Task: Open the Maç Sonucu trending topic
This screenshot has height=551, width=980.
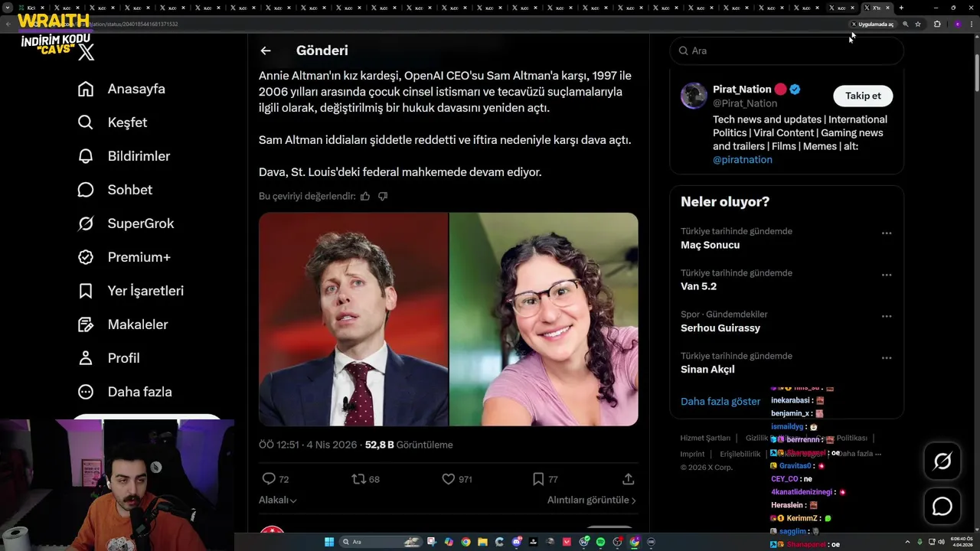Action: tap(710, 245)
